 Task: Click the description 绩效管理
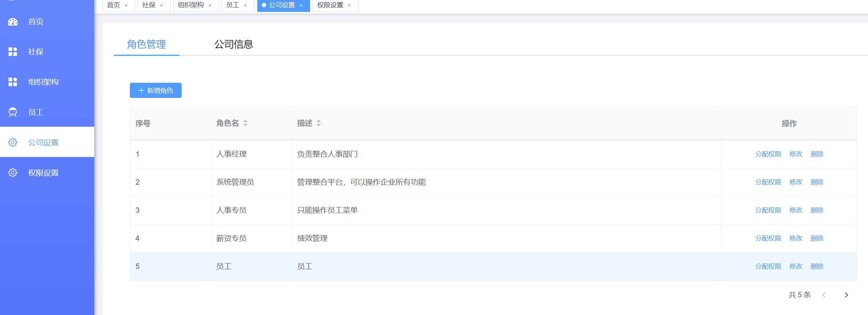pyautogui.click(x=312, y=238)
